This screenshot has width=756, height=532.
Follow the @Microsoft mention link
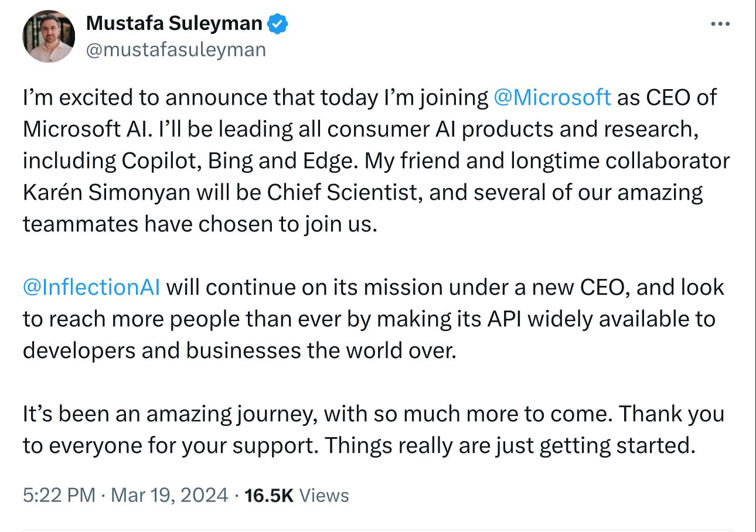point(553,97)
